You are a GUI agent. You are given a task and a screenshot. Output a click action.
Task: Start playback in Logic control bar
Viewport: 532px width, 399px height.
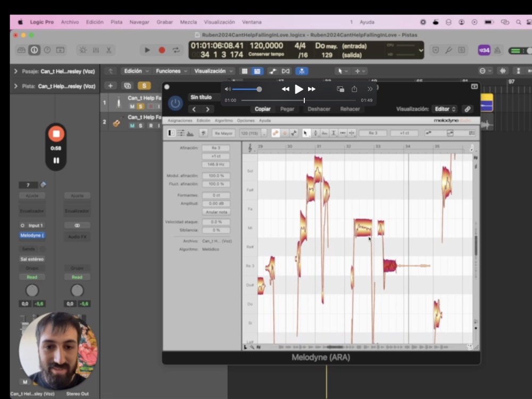147,50
